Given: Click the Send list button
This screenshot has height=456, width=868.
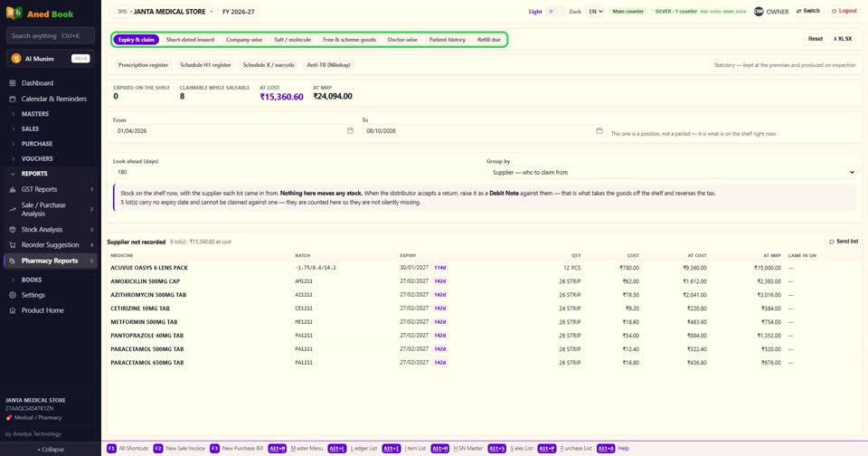Looking at the screenshot, I should coord(844,242).
